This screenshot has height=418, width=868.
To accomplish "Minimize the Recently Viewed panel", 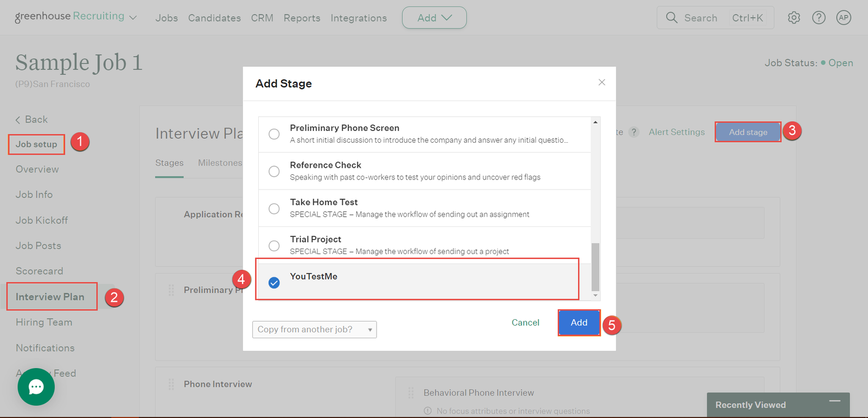I will click(x=835, y=401).
